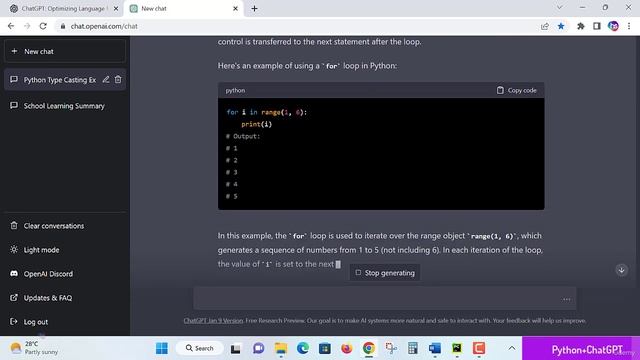Switch to Chrome on the taskbar
640x360 pixels.
point(369,348)
